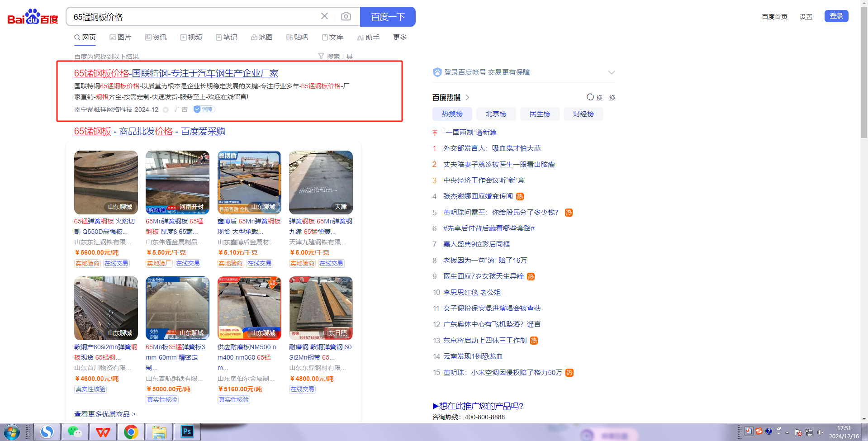The height and width of the screenshot is (441, 868).
Task: Open the 65锰钢板价格-国联特钢 ad result
Action: (x=176, y=73)
